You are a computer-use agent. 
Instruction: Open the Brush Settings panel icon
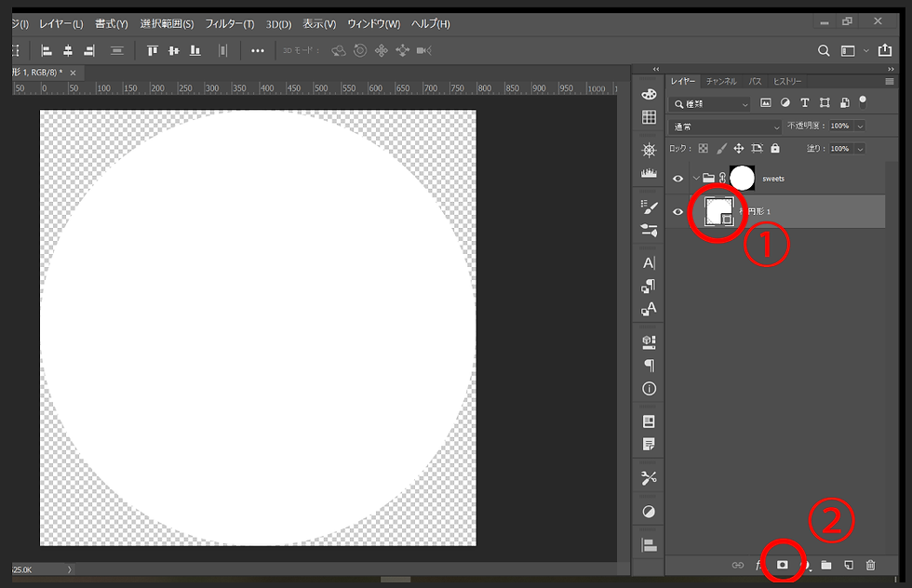650,207
